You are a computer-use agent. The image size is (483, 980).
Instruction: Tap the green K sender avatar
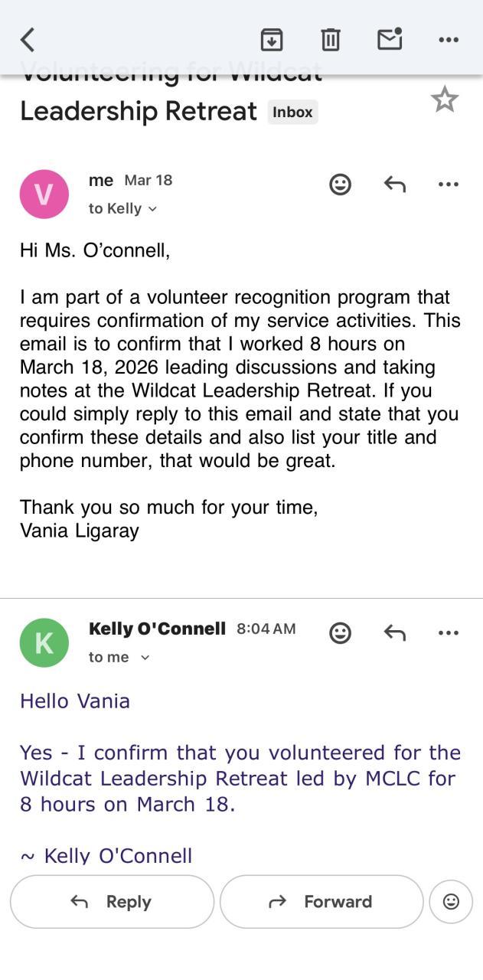44,643
